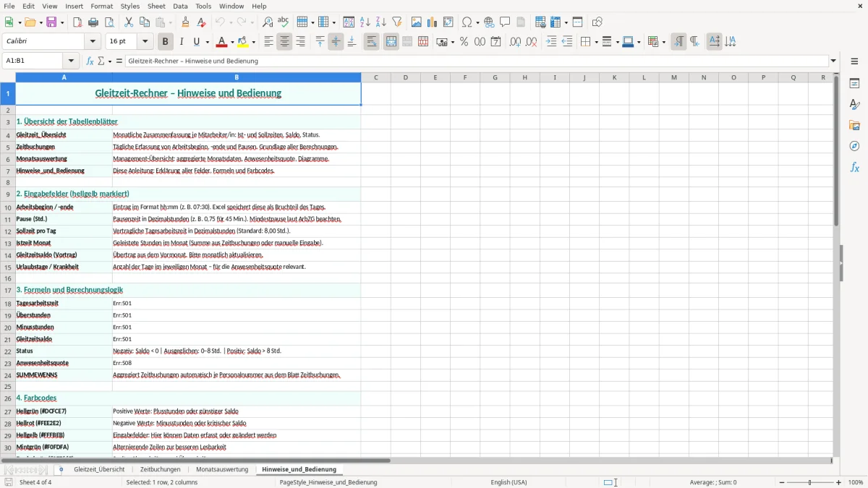Click the Merge and Center Cells icon
This screenshot has height=488, width=868.
pyautogui.click(x=391, y=42)
